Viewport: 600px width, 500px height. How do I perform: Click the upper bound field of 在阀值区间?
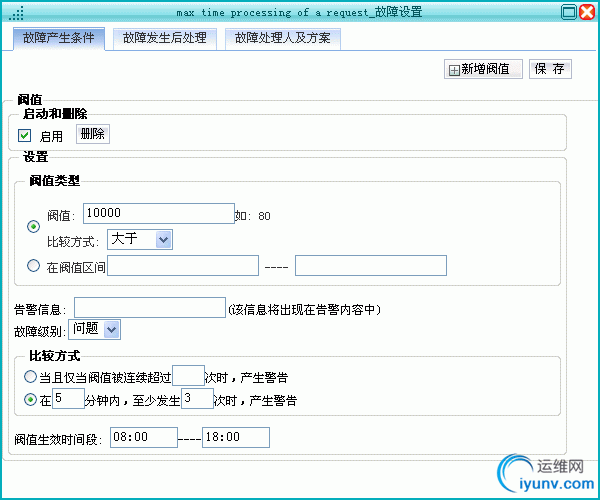[x=371, y=265]
